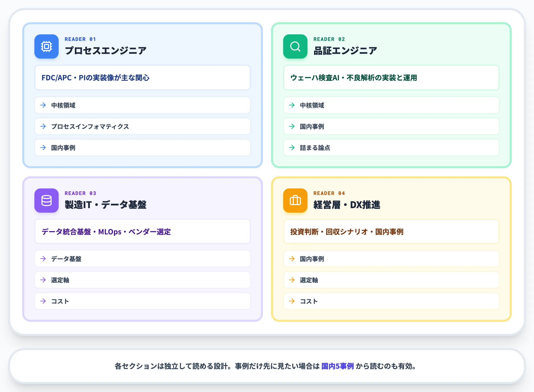534x392 pixels.
Task: Open 国内事例 link in 品証エンジニア card
Action: [391, 126]
